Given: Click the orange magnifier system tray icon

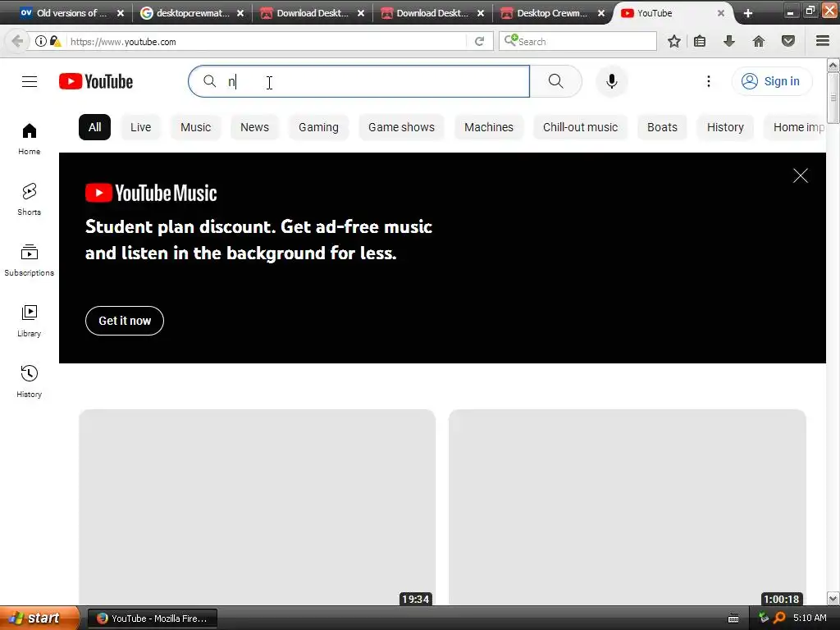Looking at the screenshot, I should (x=779, y=618).
